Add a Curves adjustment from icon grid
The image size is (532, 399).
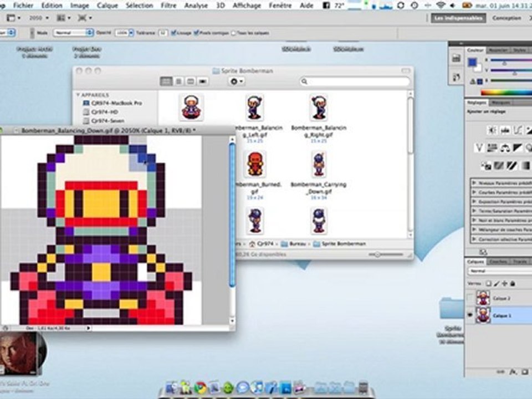click(518, 130)
